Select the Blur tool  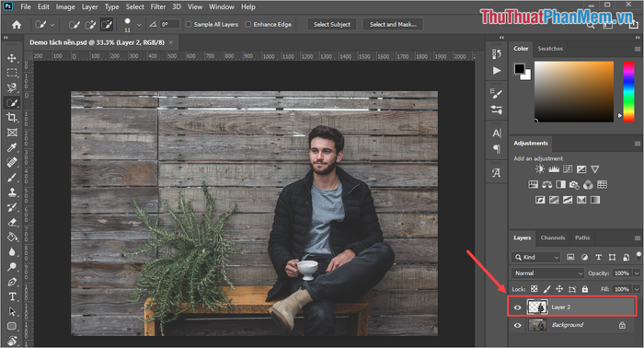click(x=12, y=252)
